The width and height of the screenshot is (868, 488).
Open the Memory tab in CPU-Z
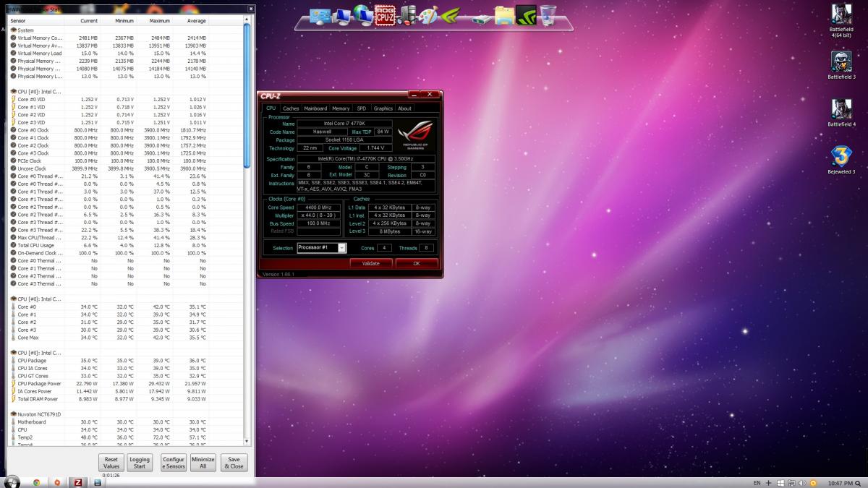(341, 108)
